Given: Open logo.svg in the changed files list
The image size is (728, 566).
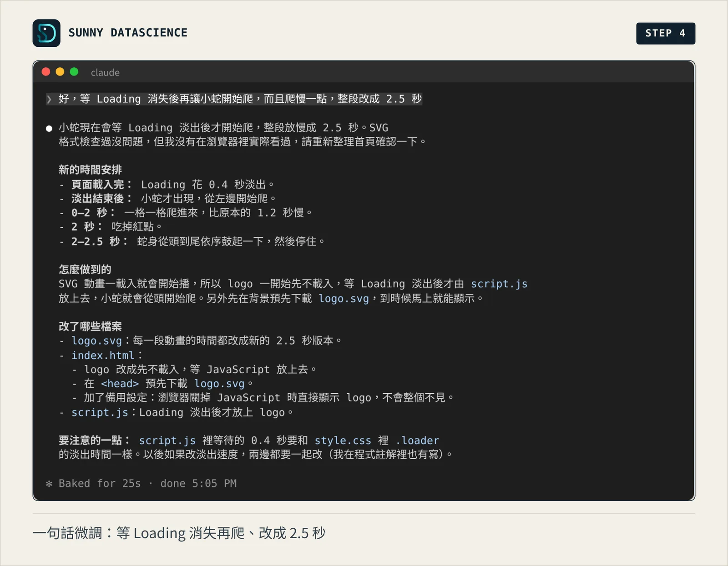Looking at the screenshot, I should point(96,341).
